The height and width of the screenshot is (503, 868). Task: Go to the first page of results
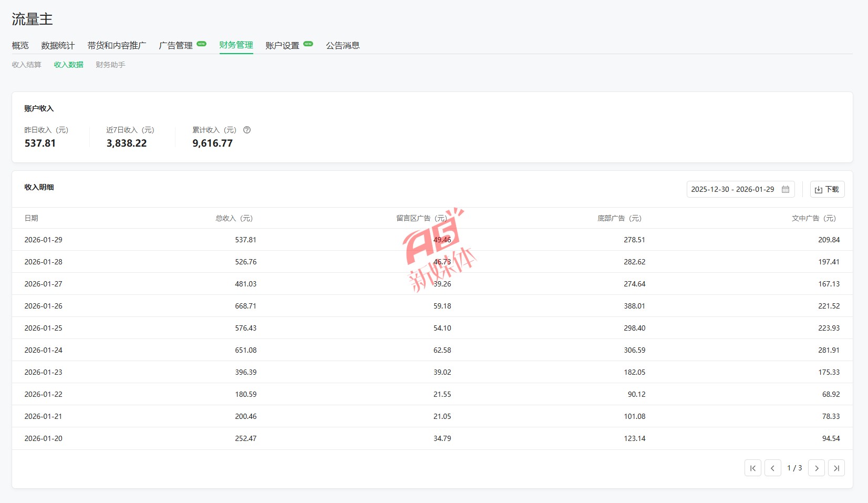coord(752,468)
